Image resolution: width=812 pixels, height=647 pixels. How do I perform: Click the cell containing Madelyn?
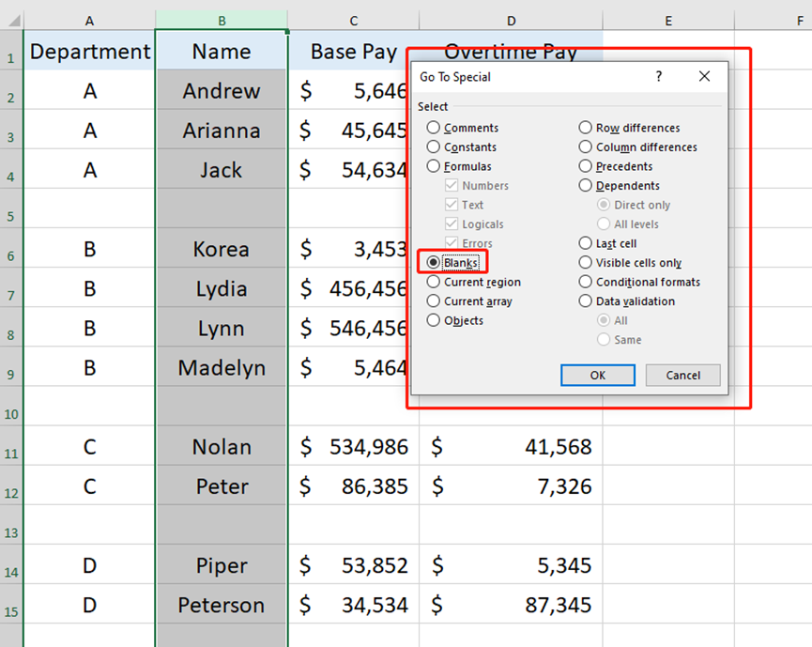tap(222, 367)
